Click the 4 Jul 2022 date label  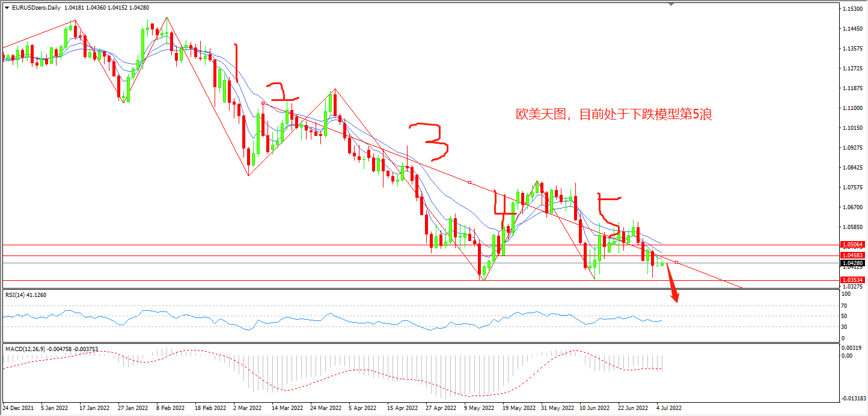[x=668, y=408]
